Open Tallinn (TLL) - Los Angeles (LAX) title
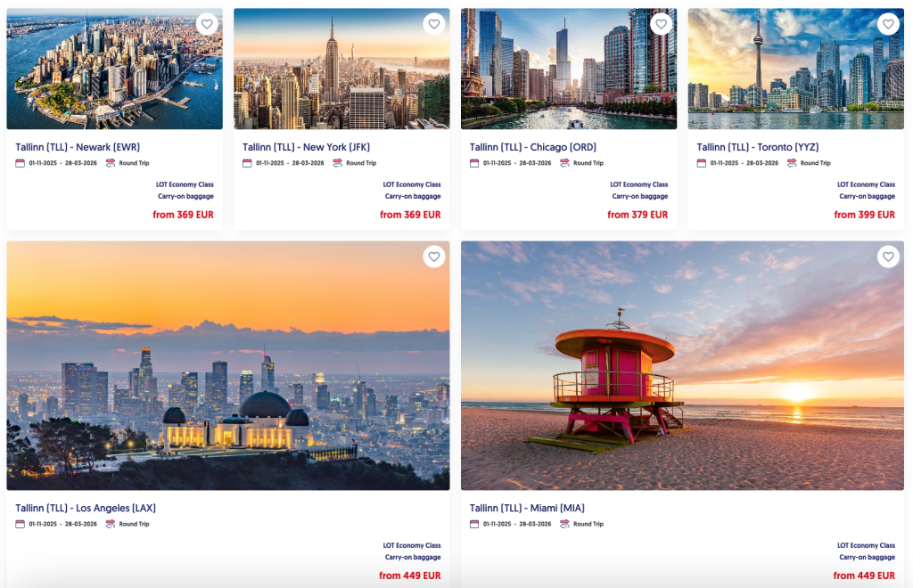The height and width of the screenshot is (588, 913). (x=86, y=508)
